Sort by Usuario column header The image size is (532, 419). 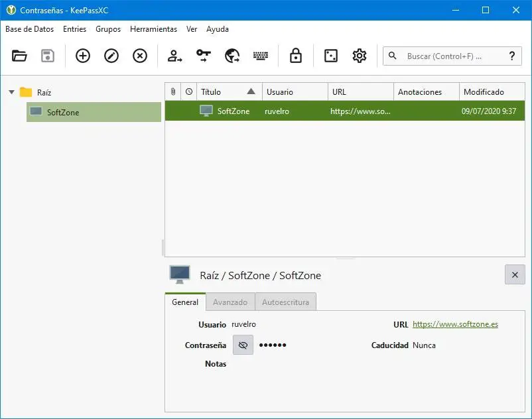[x=295, y=91]
